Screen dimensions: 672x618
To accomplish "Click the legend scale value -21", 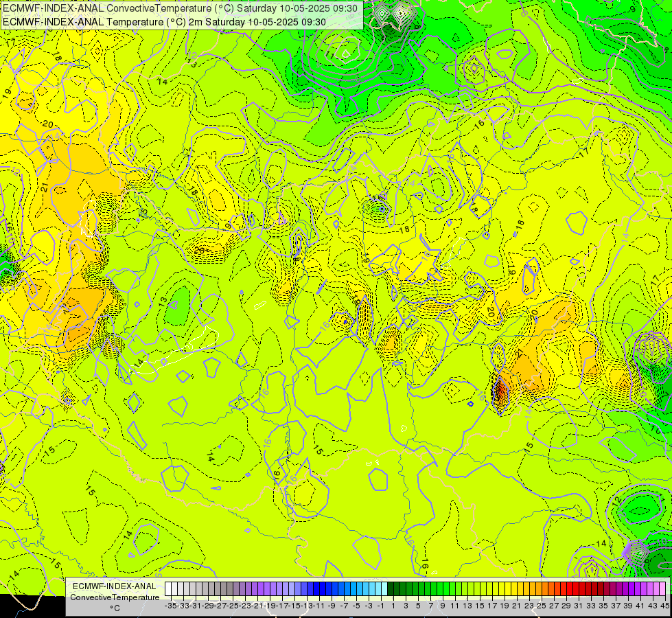I will click(257, 606).
